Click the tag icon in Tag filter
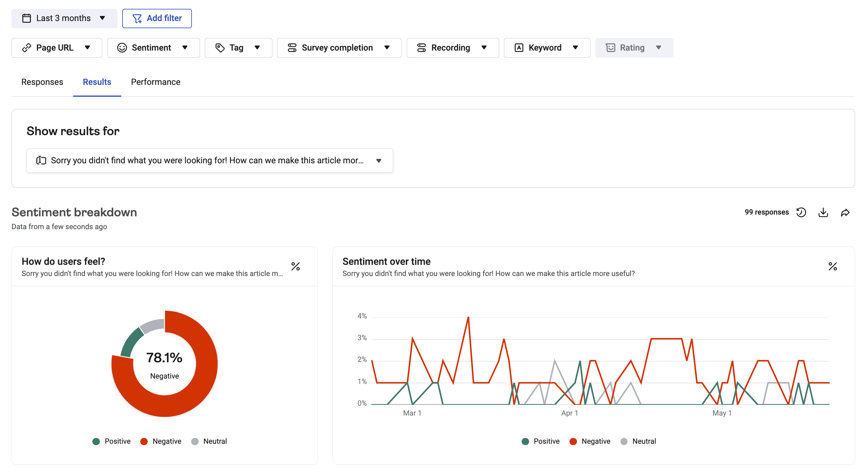This screenshot has height=476, width=868. pyautogui.click(x=220, y=48)
